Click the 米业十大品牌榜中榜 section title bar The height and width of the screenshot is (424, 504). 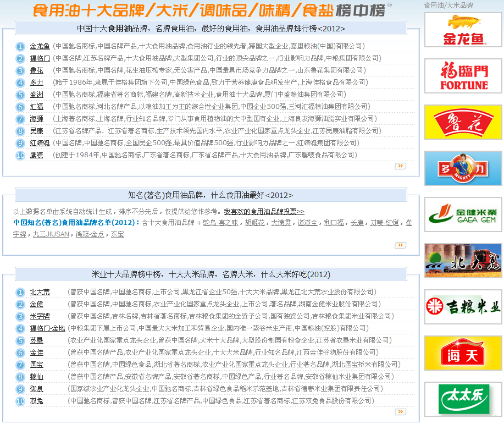[x=211, y=274]
